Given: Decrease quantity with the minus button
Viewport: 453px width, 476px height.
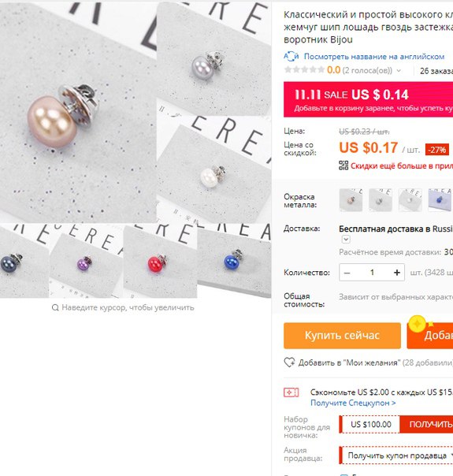Looking at the screenshot, I should 347,273.
